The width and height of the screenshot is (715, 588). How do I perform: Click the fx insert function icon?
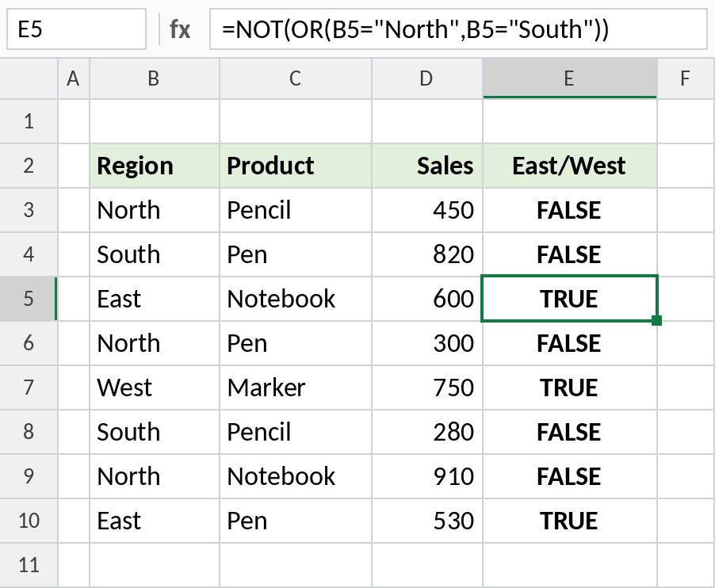point(180,29)
